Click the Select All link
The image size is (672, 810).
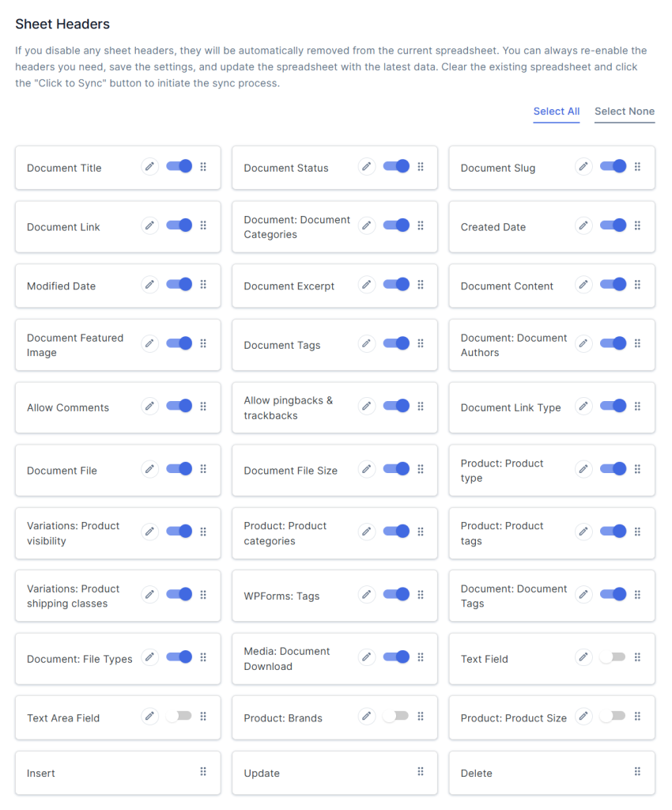[x=557, y=112]
